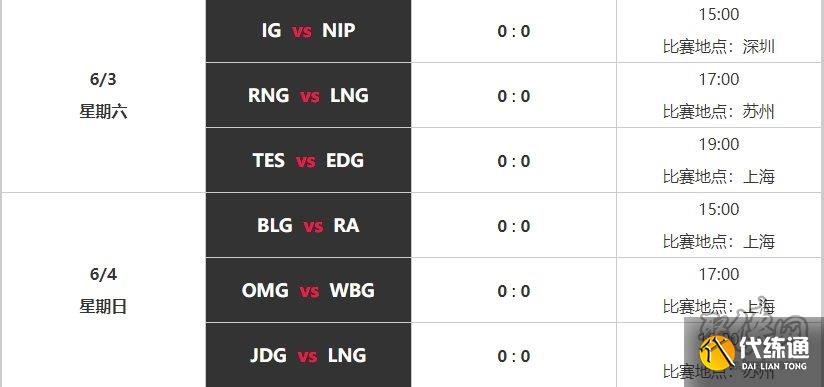Click the 17:00 苏州 time and venue cell
Screen dimensions: 824x387
(720, 95)
